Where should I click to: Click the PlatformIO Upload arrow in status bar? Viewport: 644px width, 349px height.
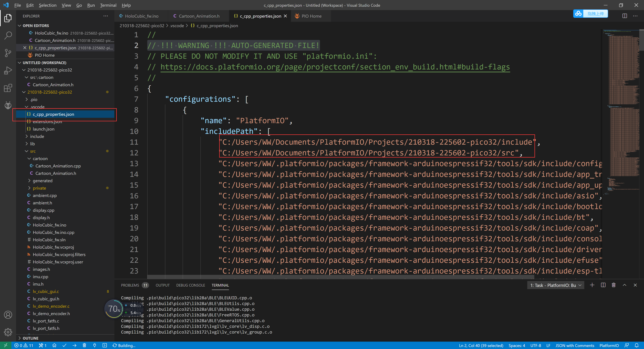click(x=74, y=345)
